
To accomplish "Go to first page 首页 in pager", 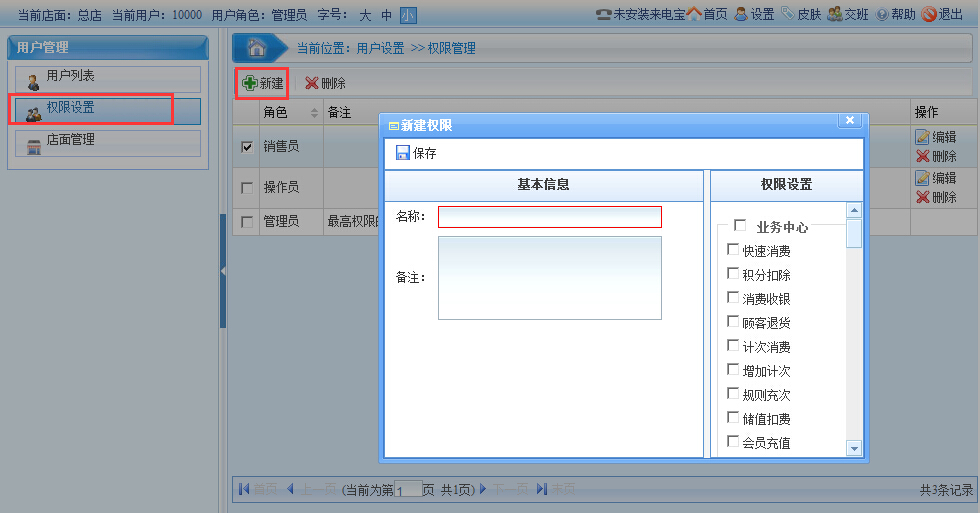I will [x=258, y=489].
